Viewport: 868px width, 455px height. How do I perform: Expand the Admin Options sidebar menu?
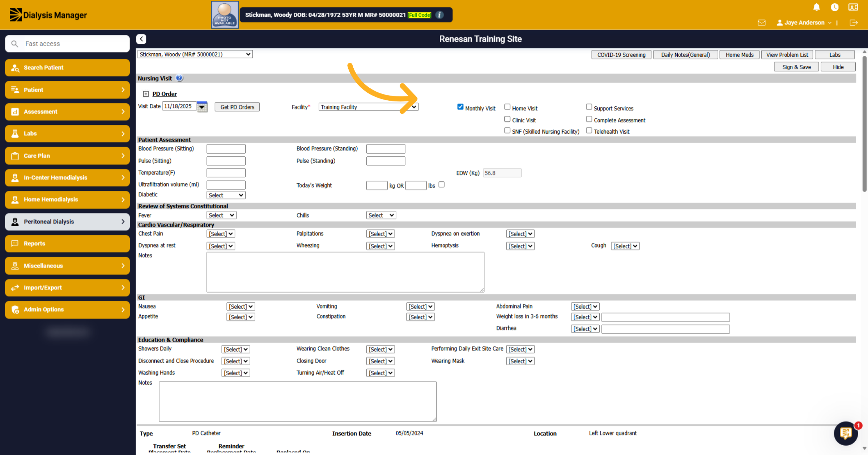67,309
